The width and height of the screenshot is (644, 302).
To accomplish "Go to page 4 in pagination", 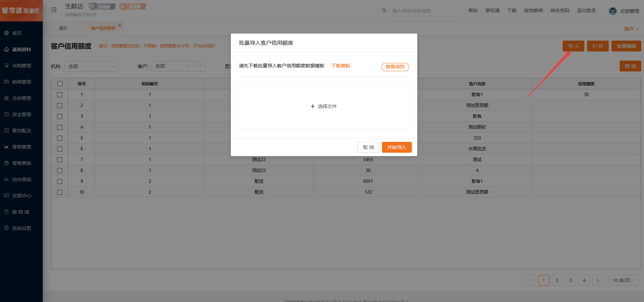I will [584, 280].
